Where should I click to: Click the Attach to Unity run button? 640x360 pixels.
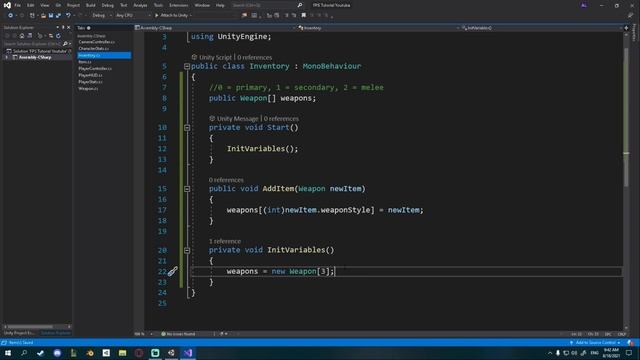[x=172, y=16]
